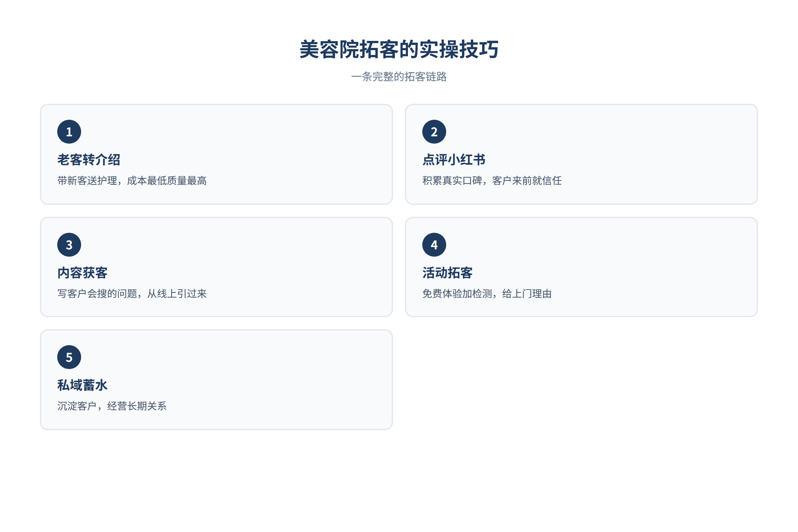Screen dimensions: 798x532
Task: Click the subtitle 一条完整的拓客链路
Action: click(399, 77)
